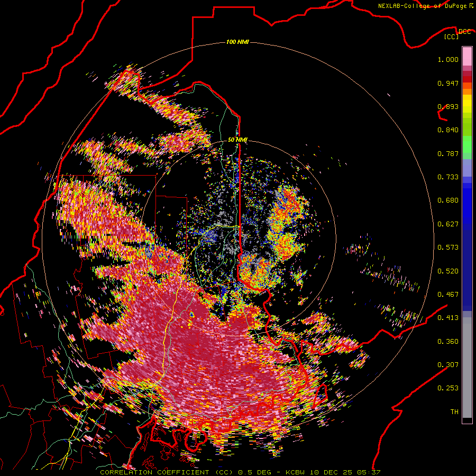Click the 0.680 legend value
Image resolution: width=476 pixels, height=476 pixels.
tap(448, 200)
